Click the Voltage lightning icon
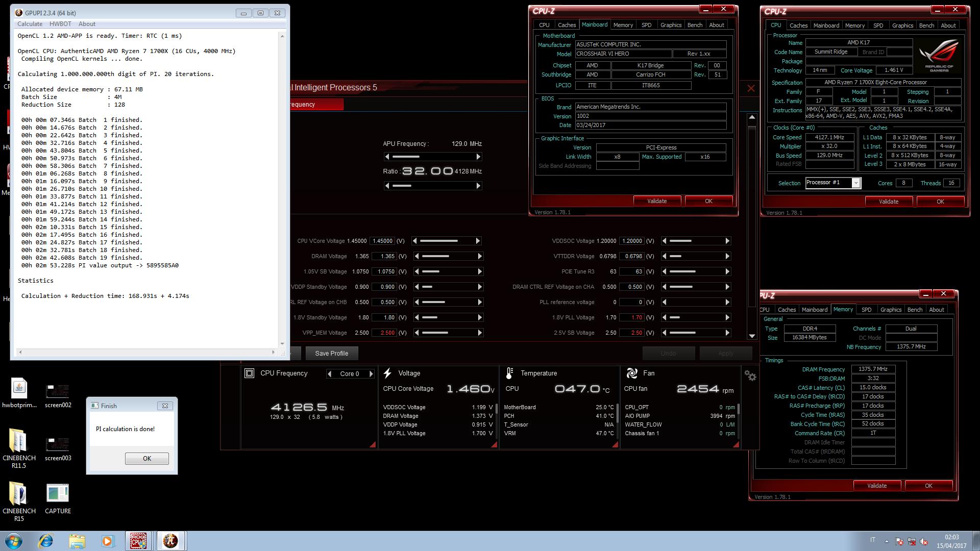 [387, 373]
